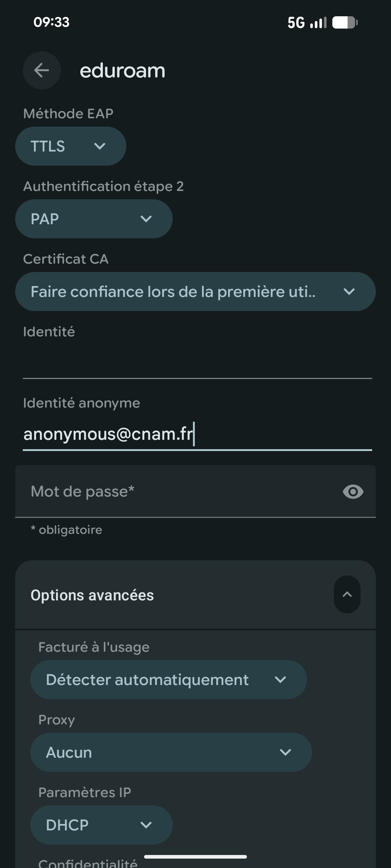Tap the chevron arrow on DHCP selector

(146, 825)
